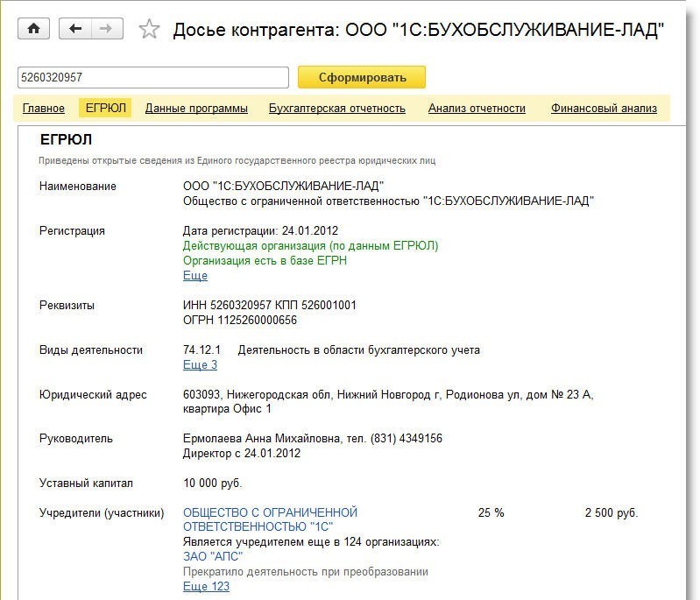Image resolution: width=700 pixels, height=600 pixels.
Task: Select the highlighted ЕГРЮЛ tab
Action: tap(105, 109)
